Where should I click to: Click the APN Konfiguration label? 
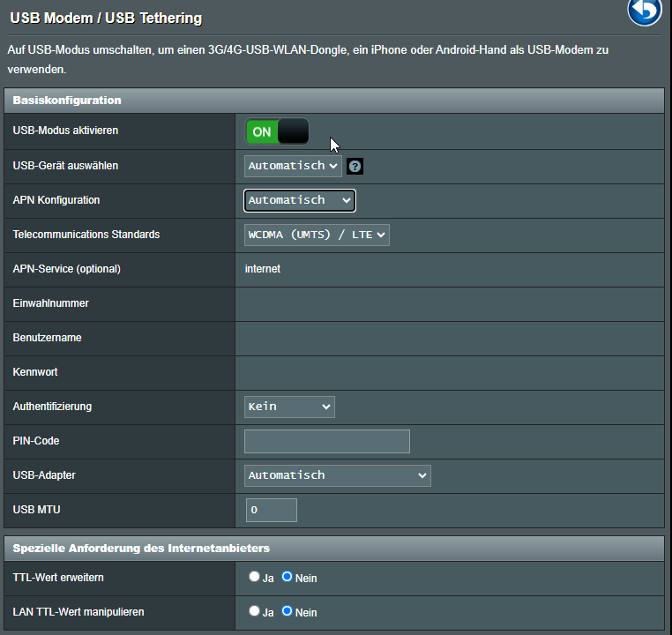(x=56, y=200)
